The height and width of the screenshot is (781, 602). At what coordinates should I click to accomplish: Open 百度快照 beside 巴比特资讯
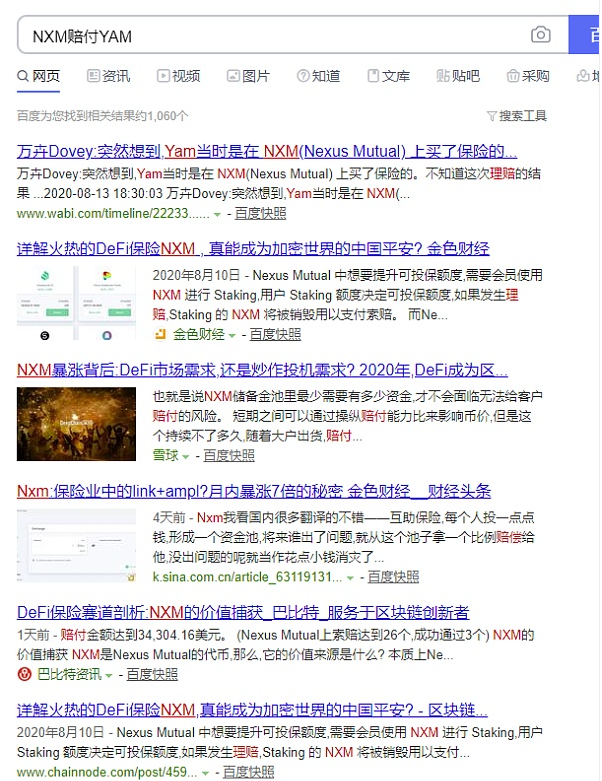[152, 674]
